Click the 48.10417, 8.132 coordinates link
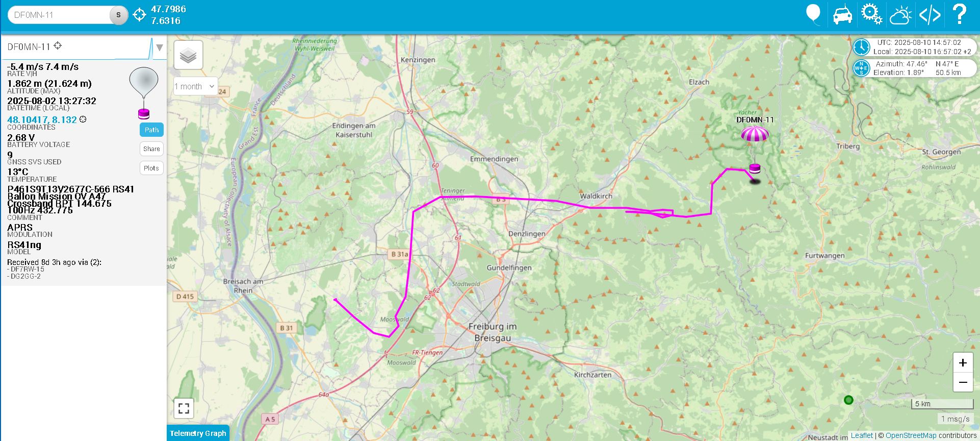 coord(42,119)
